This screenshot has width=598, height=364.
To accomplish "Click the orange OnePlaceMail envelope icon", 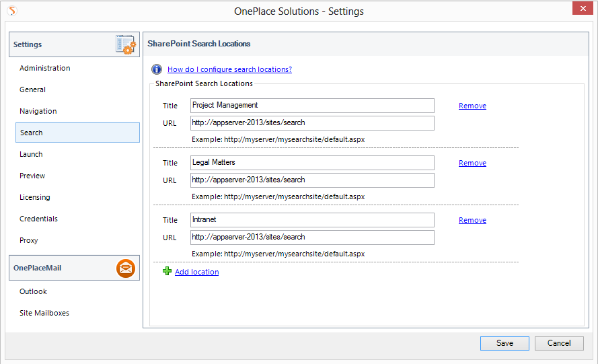I will (126, 268).
